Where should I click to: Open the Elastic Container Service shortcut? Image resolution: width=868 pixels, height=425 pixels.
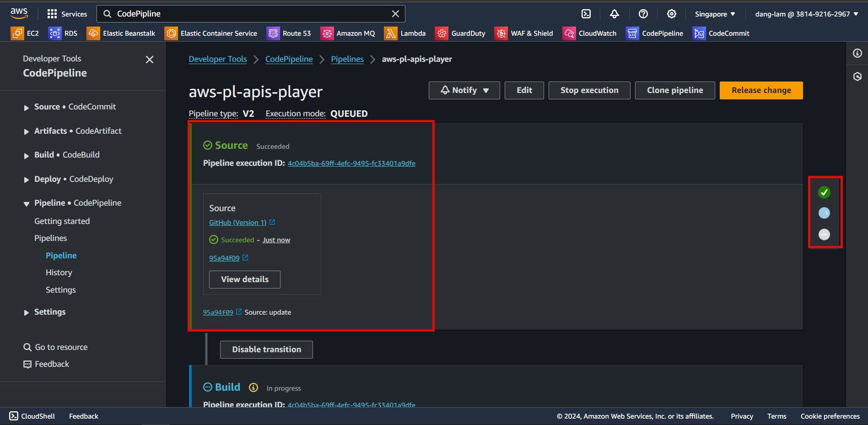pyautogui.click(x=211, y=33)
